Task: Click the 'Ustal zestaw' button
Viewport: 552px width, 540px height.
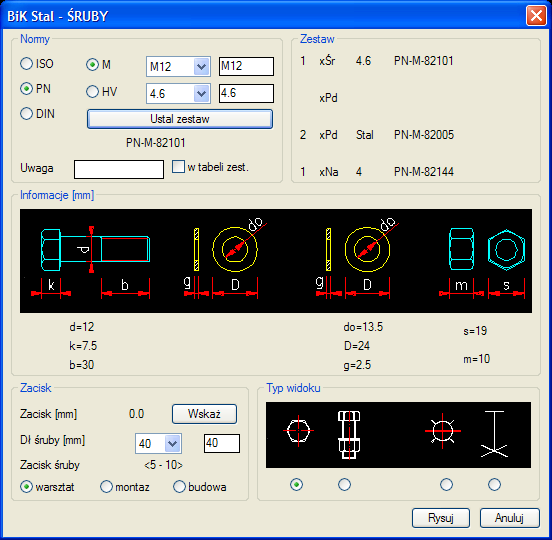Action: point(180,119)
